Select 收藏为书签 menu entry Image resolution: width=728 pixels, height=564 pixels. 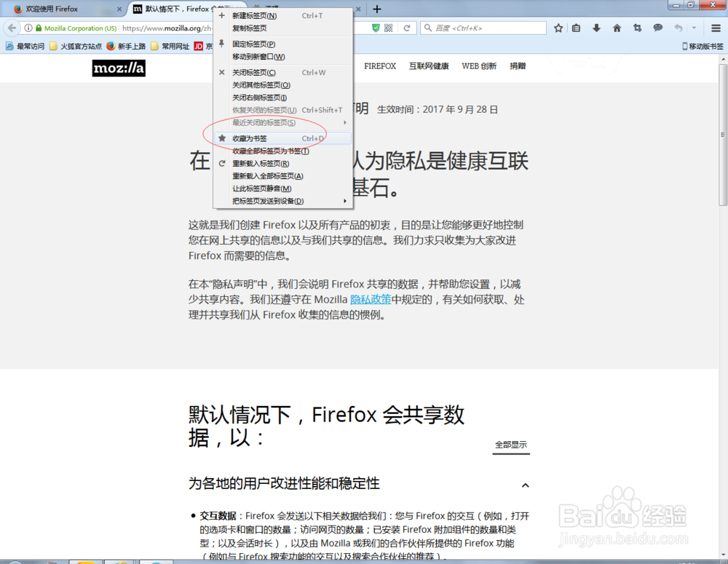[x=282, y=138]
